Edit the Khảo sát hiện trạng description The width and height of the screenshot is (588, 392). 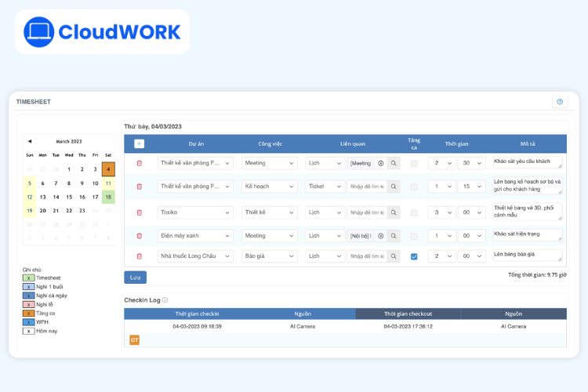pyautogui.click(x=528, y=235)
